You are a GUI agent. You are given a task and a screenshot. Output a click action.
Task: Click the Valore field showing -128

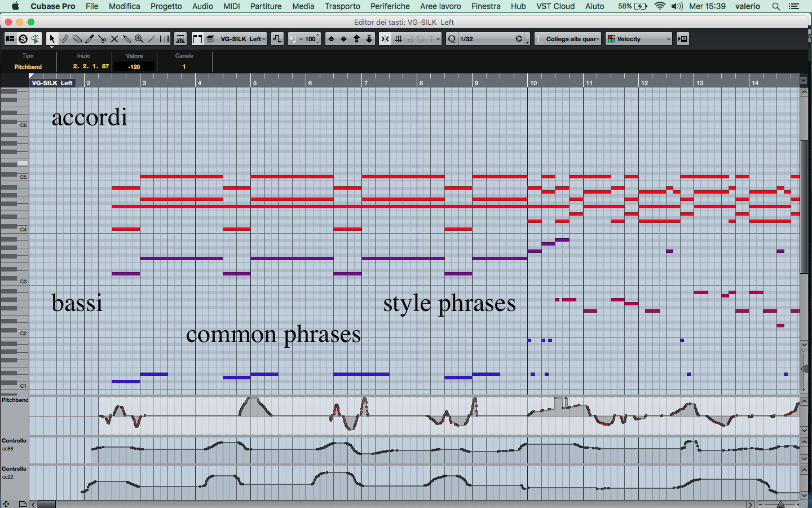(x=134, y=67)
